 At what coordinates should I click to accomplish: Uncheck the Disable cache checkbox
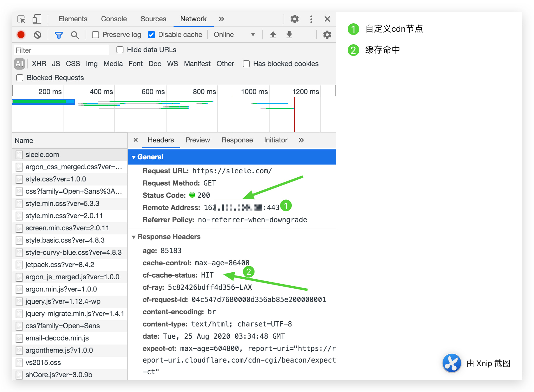pyautogui.click(x=151, y=35)
